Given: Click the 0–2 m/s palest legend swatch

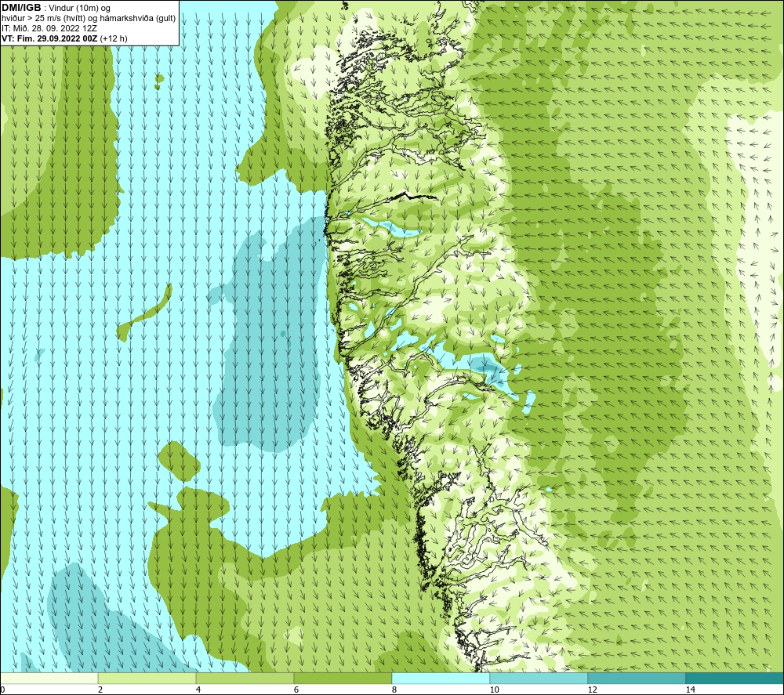Looking at the screenshot, I should coord(49,678).
